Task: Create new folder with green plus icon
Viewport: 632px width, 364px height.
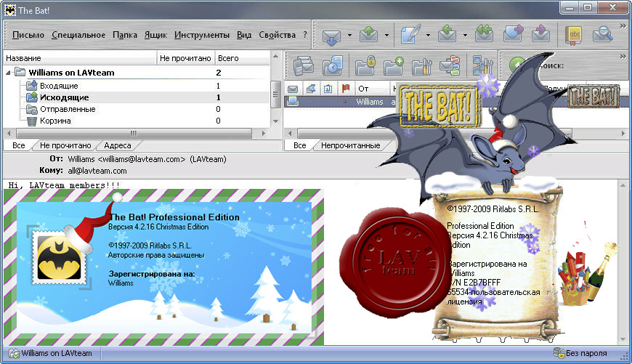Action: click(x=394, y=65)
